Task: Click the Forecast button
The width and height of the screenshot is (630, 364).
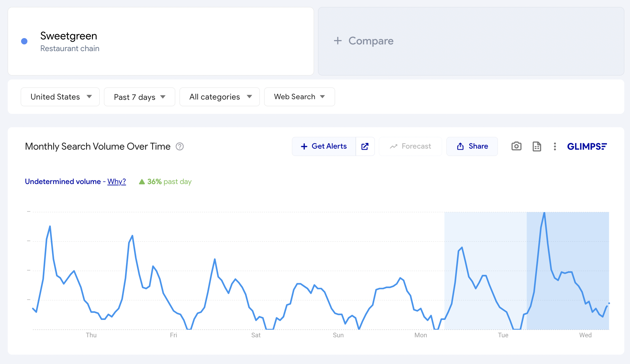Action: (410, 146)
